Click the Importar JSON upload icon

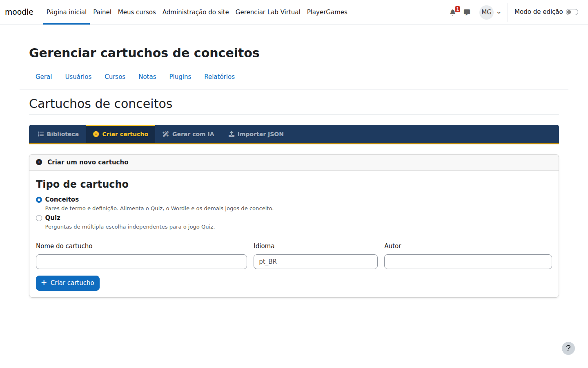232,134
